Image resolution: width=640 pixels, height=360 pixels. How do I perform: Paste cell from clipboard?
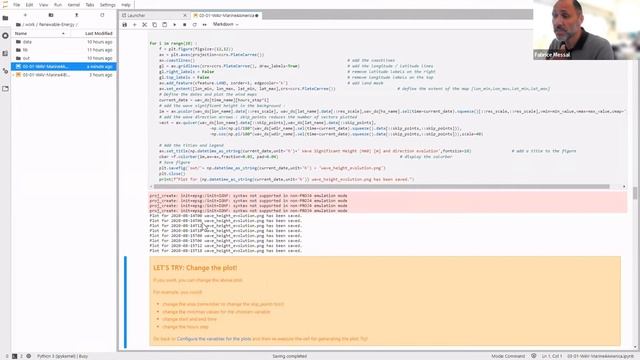click(164, 24)
